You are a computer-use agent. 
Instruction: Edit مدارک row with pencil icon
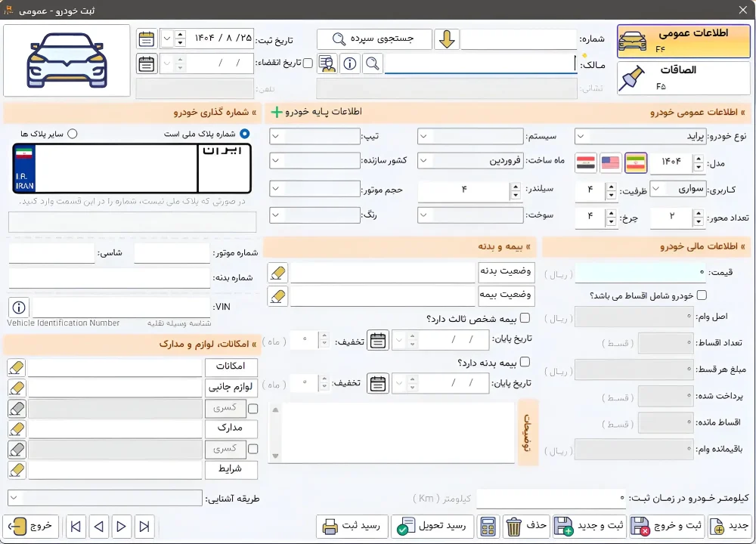coord(17,428)
